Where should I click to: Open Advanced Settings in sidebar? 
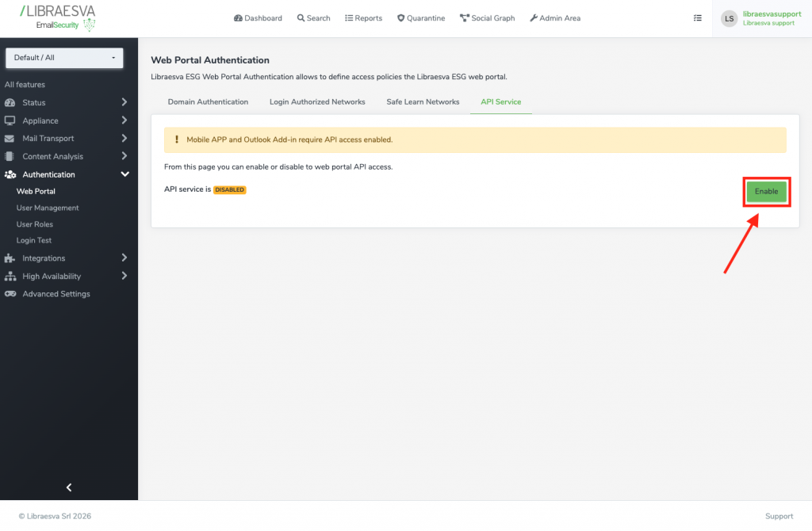(x=56, y=294)
